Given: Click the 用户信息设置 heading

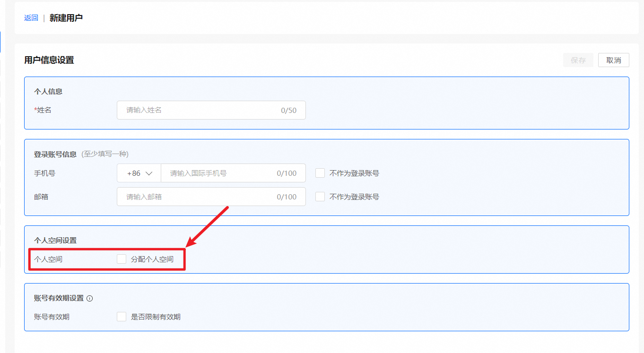Looking at the screenshot, I should click(x=49, y=60).
